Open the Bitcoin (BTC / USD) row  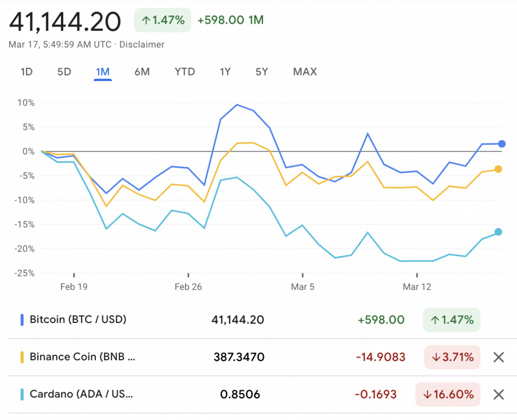(78, 320)
